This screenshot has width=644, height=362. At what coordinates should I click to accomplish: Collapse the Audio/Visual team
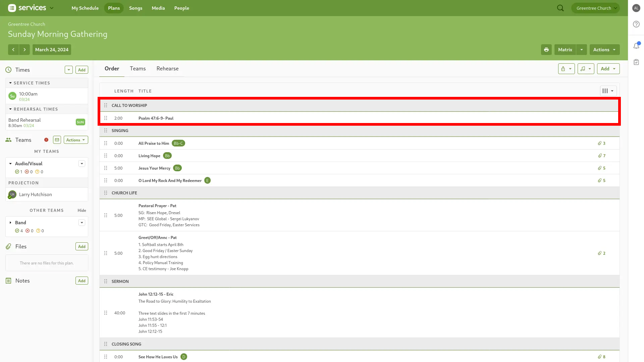pyautogui.click(x=10, y=164)
